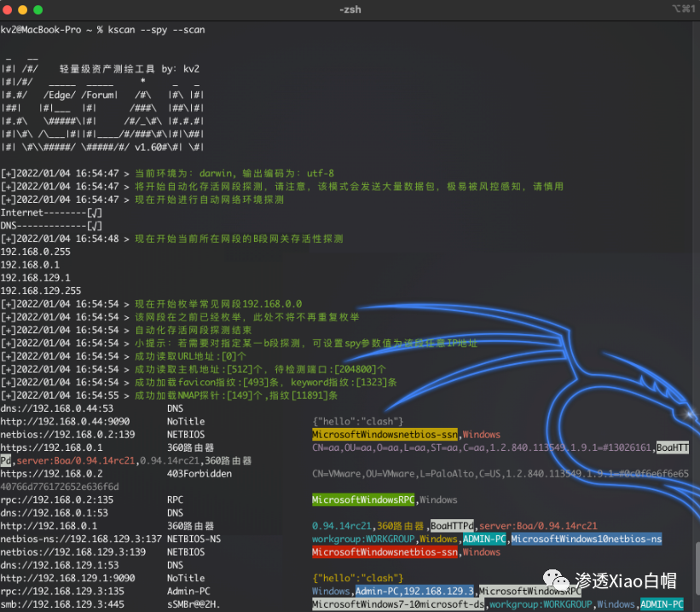Click the WeChat logo in watermark
The image size is (700, 612).
(556, 580)
